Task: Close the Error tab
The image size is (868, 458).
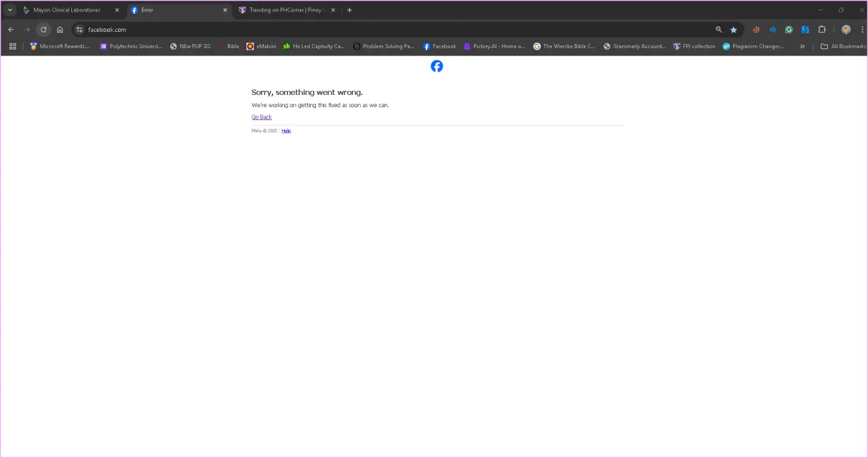Action: [x=225, y=10]
